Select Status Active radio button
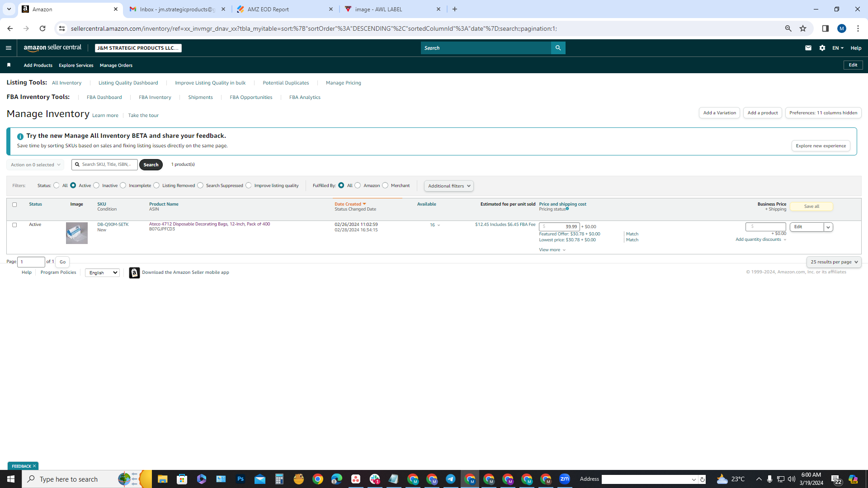The width and height of the screenshot is (868, 488). [x=73, y=186]
